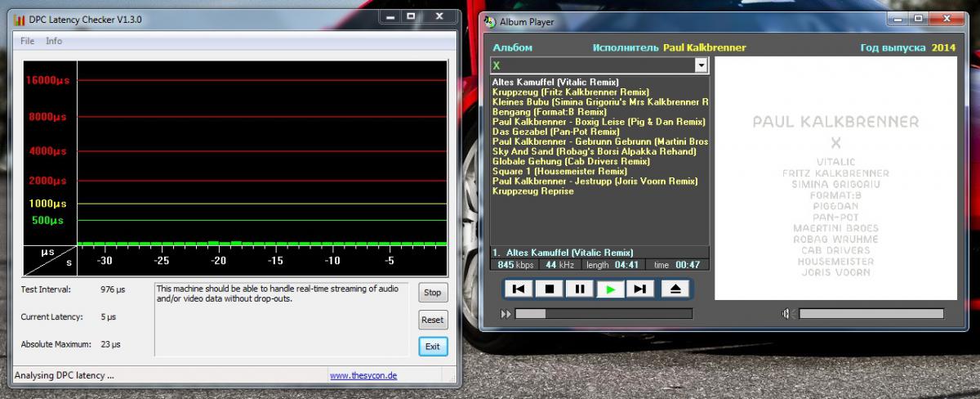Image resolution: width=980 pixels, height=399 pixels.
Task: Click the Reset button in DPC Latency Checker
Action: (x=433, y=320)
